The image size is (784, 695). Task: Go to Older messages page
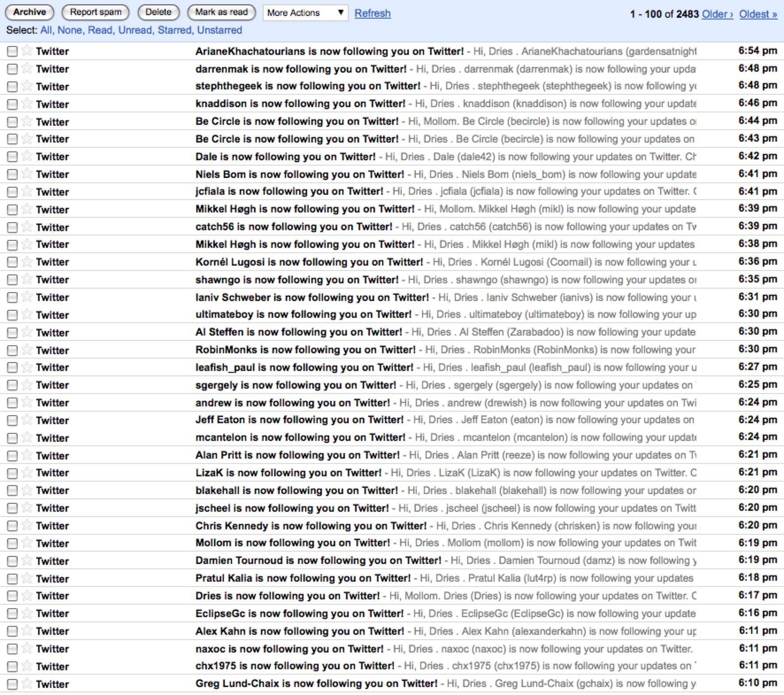[717, 14]
